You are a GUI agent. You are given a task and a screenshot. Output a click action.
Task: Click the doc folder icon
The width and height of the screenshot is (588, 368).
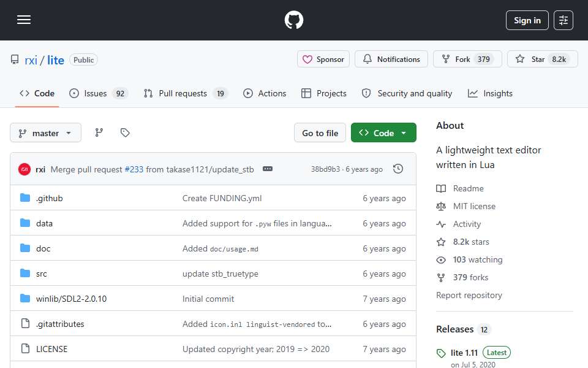(x=25, y=248)
